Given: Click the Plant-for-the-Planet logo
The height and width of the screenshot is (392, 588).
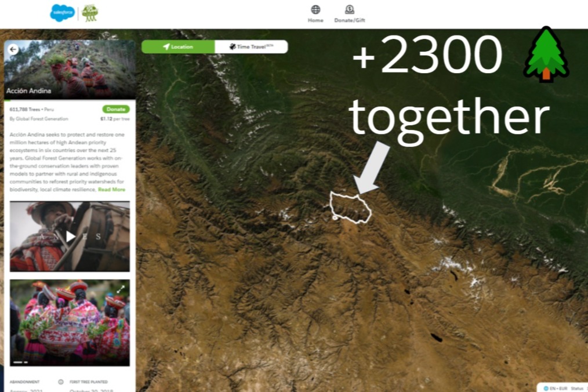Looking at the screenshot, I should pos(90,13).
